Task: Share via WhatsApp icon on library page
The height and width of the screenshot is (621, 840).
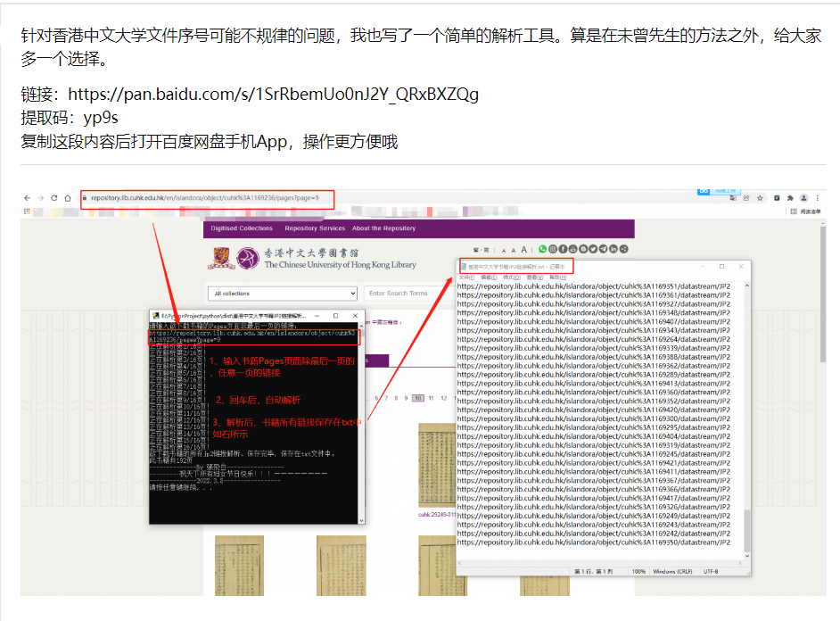Action: pos(543,249)
